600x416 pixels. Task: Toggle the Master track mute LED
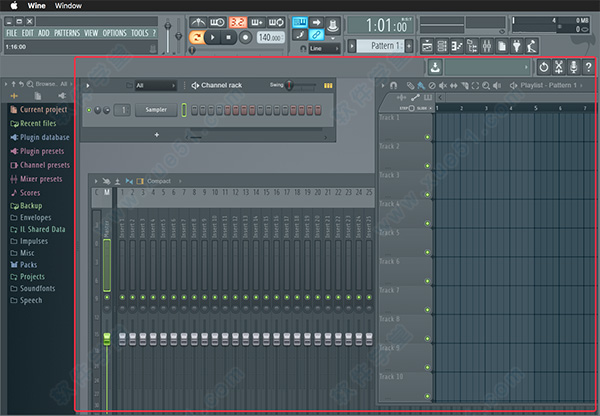(x=107, y=297)
